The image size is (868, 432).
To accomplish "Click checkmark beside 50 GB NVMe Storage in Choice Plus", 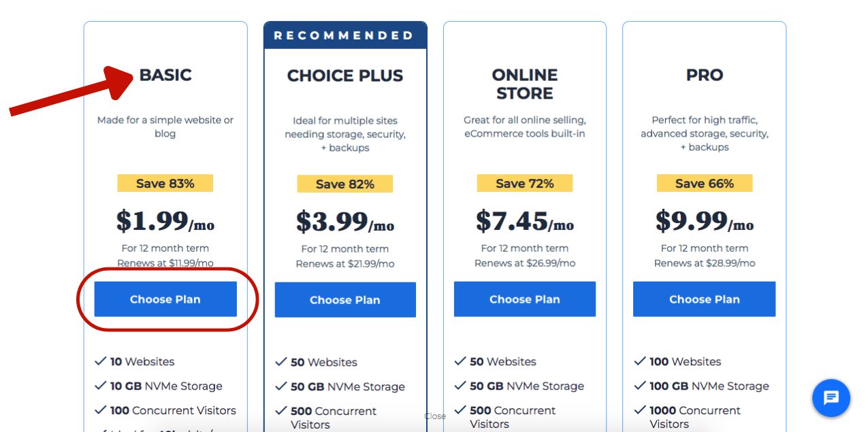I will pos(281,386).
